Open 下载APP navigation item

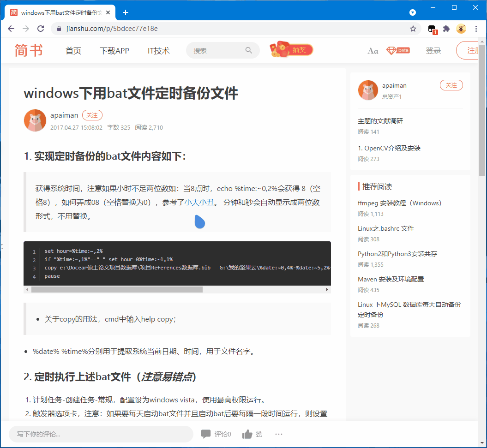click(x=114, y=51)
